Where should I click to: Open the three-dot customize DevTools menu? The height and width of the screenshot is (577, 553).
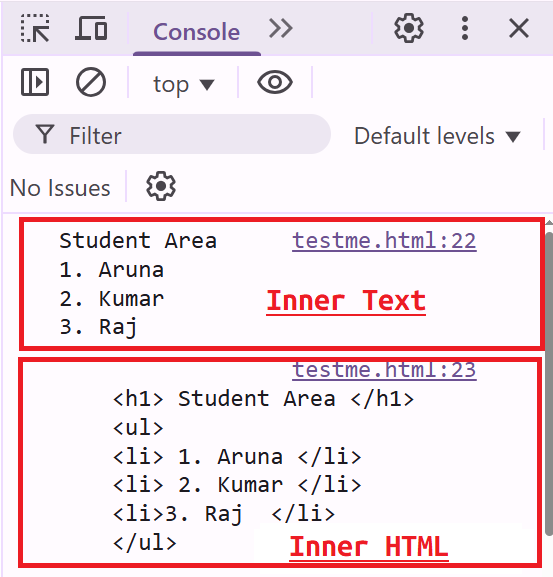[465, 28]
